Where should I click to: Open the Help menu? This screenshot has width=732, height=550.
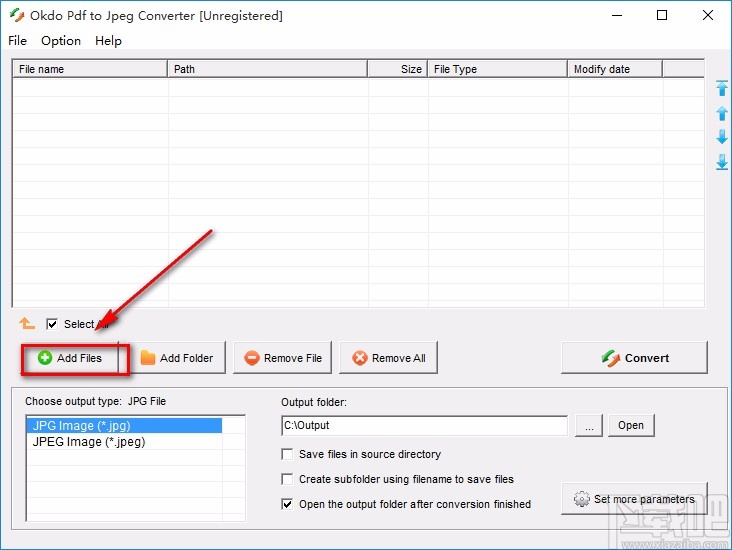pos(108,41)
